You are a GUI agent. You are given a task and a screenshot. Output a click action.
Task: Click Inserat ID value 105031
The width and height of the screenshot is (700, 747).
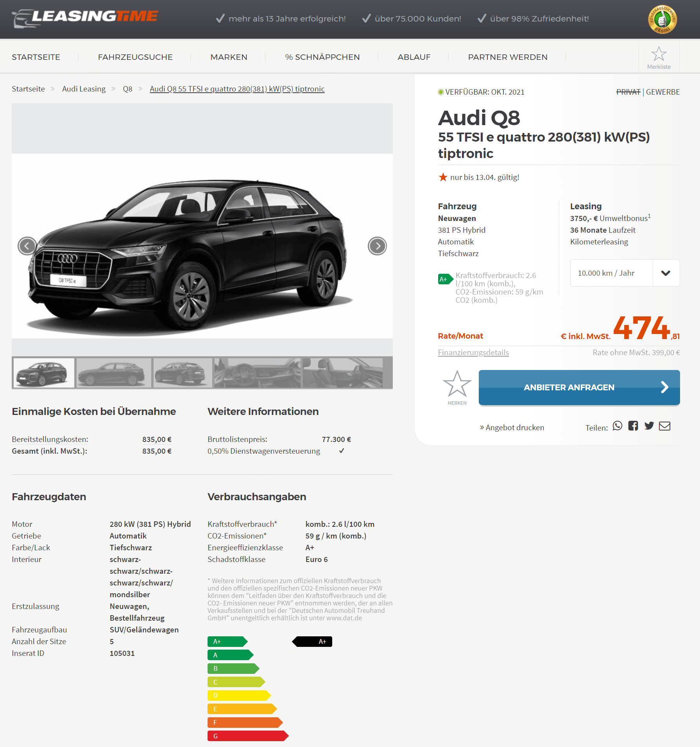(x=122, y=653)
